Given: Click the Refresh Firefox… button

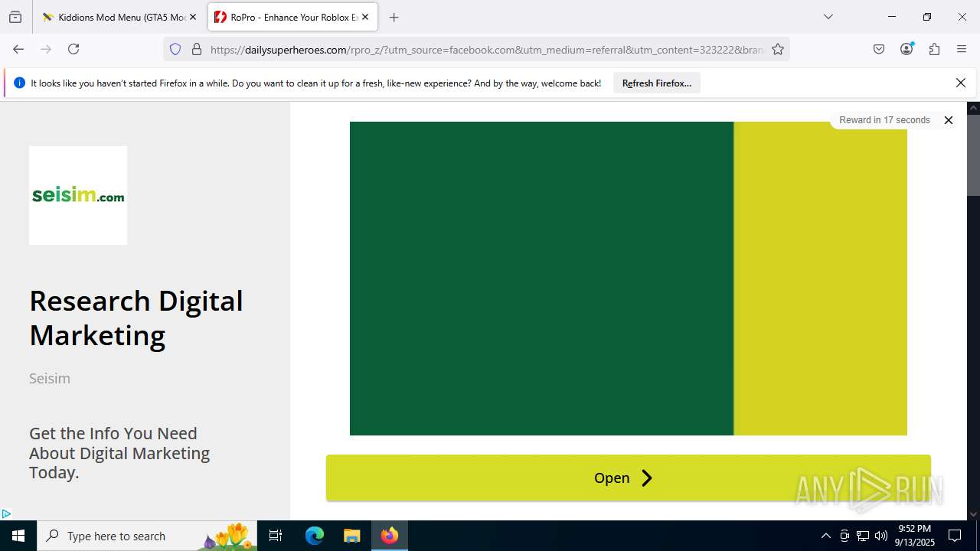Looking at the screenshot, I should point(657,83).
